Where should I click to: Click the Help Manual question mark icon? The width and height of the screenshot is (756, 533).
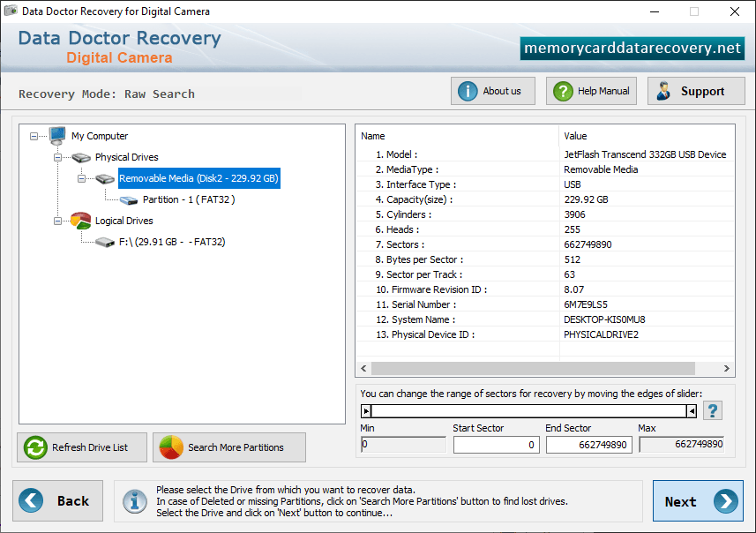click(563, 91)
